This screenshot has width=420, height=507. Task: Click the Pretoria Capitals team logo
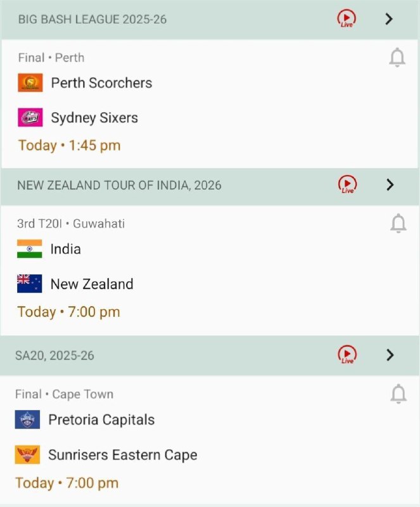(27, 420)
